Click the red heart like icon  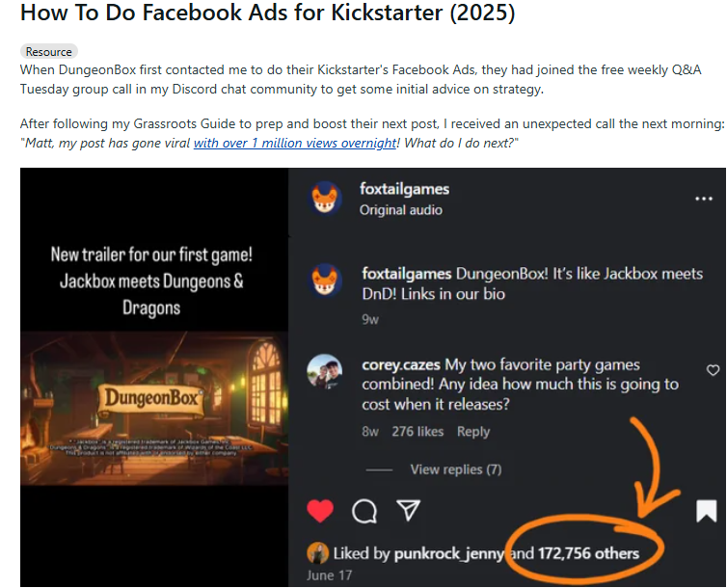tap(320, 511)
